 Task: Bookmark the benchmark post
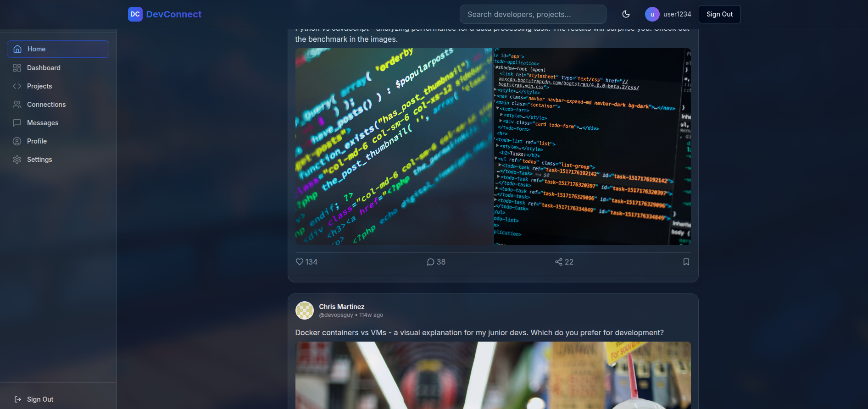click(686, 262)
